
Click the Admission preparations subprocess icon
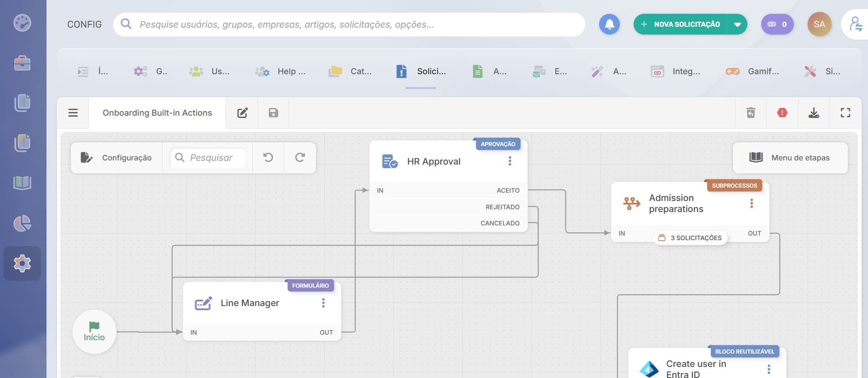point(632,203)
